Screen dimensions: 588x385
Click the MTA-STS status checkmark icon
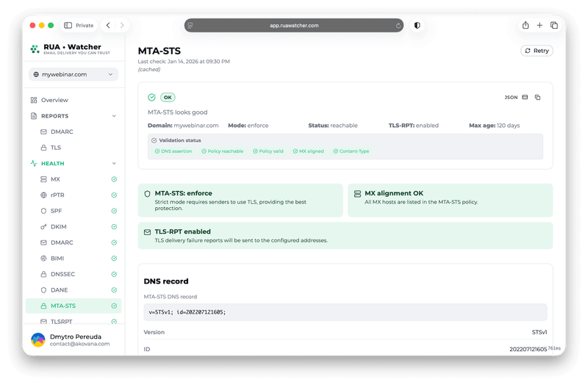[x=114, y=306]
